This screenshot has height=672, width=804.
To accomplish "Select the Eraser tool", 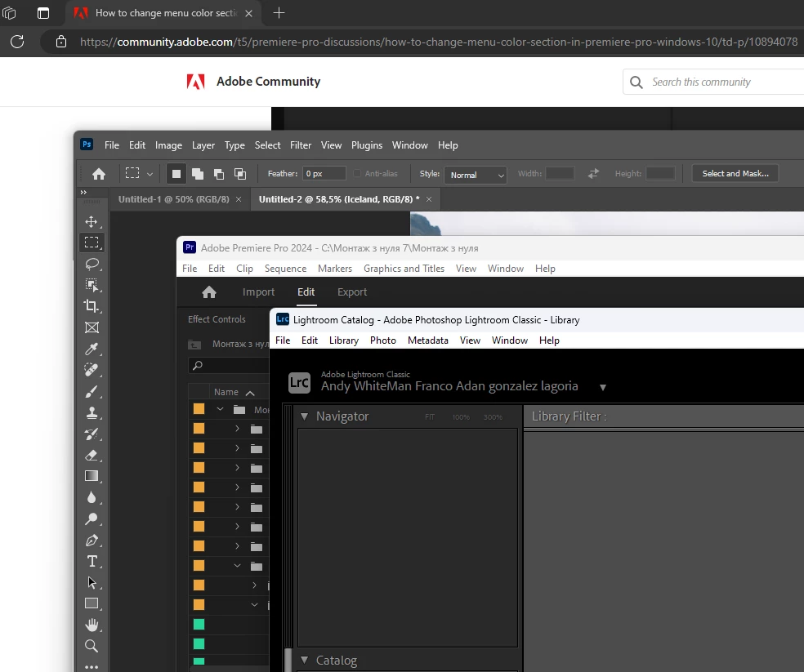I will [x=92, y=455].
